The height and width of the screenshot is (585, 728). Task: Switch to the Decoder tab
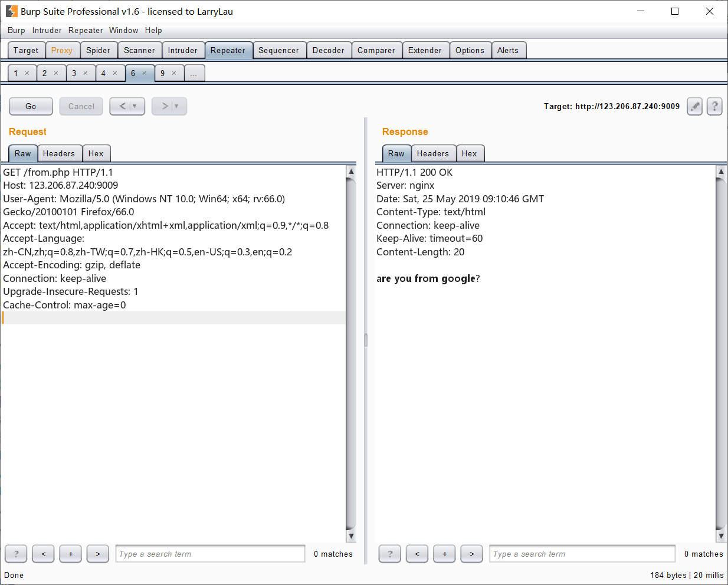329,50
